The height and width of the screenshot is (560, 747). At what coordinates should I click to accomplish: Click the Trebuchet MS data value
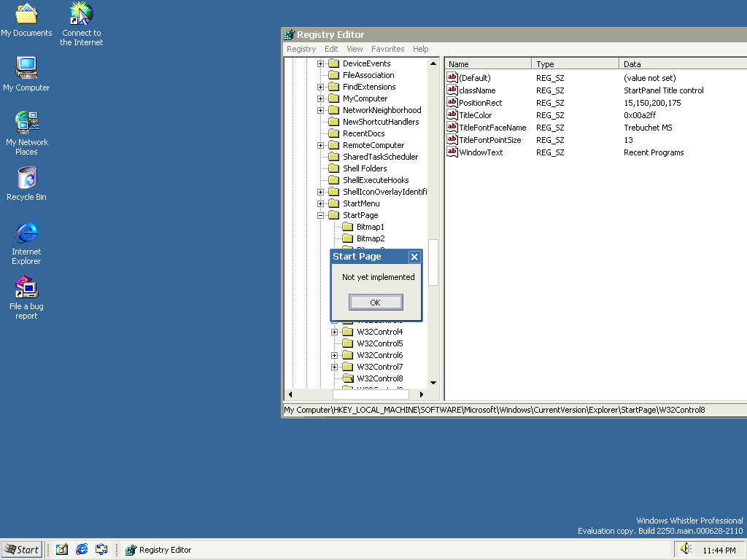(648, 128)
